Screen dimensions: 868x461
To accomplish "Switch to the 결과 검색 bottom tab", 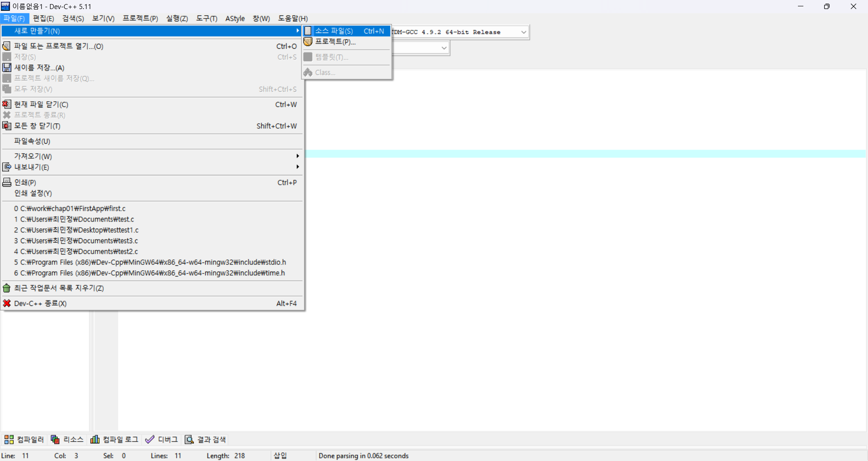I will (x=206, y=439).
